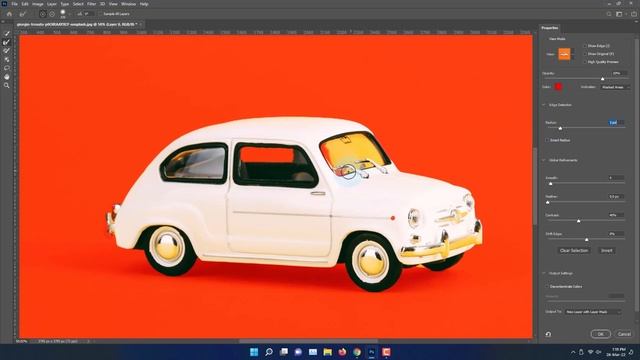Confirm with the OK button
The height and width of the screenshot is (360, 640).
tap(601, 334)
